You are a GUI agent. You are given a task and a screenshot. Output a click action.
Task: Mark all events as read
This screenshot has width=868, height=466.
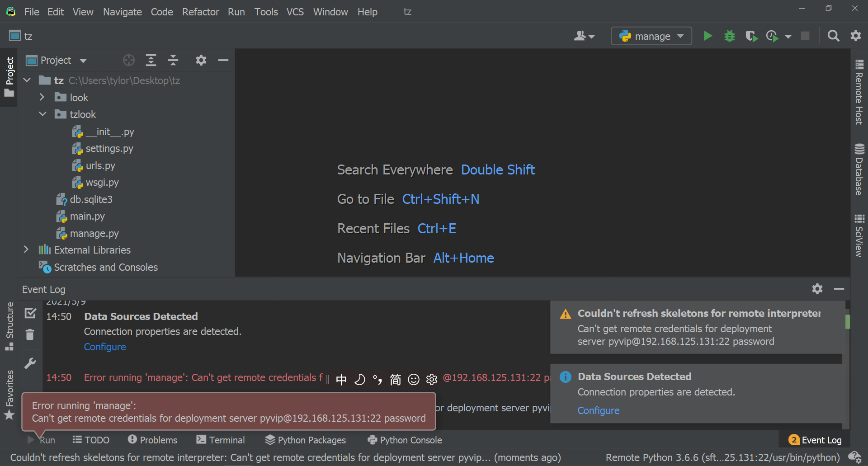coord(30,313)
